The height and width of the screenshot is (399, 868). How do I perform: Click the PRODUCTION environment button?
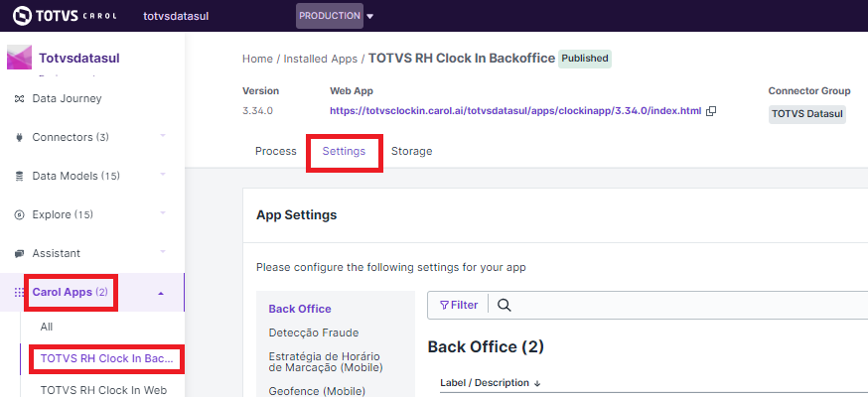coord(330,16)
